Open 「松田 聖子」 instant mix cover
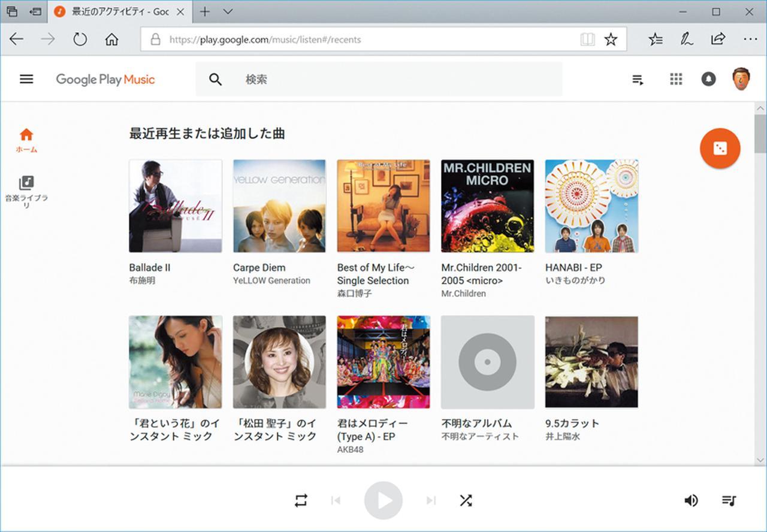 [x=279, y=362]
